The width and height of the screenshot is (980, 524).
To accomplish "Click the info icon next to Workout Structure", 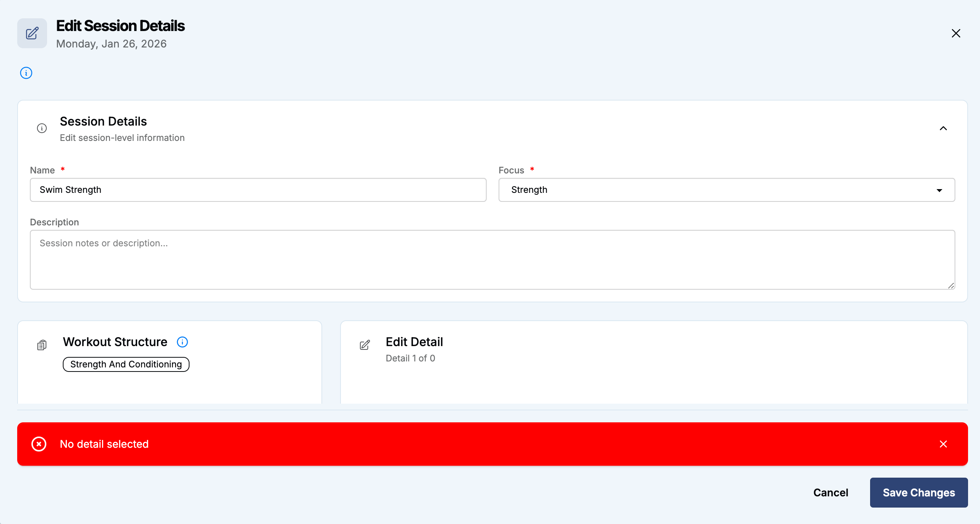I will pyautogui.click(x=182, y=342).
